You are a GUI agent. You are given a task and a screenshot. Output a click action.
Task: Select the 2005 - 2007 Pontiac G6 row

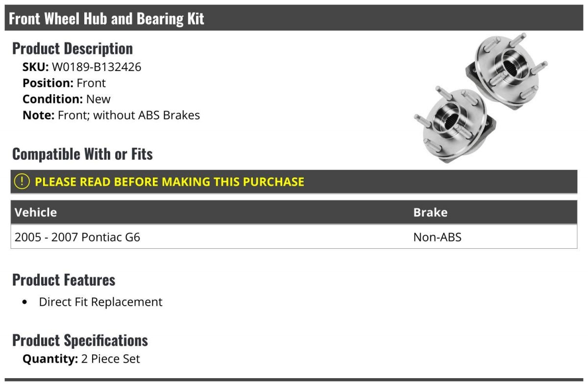(x=294, y=237)
